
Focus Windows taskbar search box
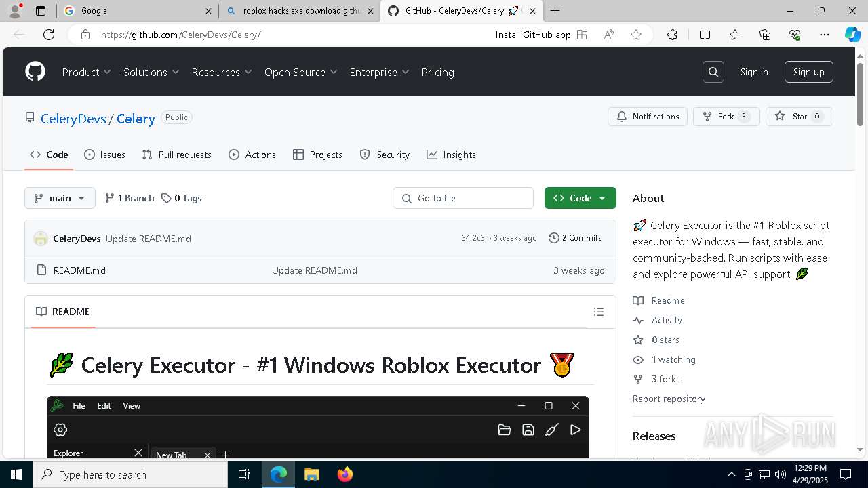pos(130,474)
